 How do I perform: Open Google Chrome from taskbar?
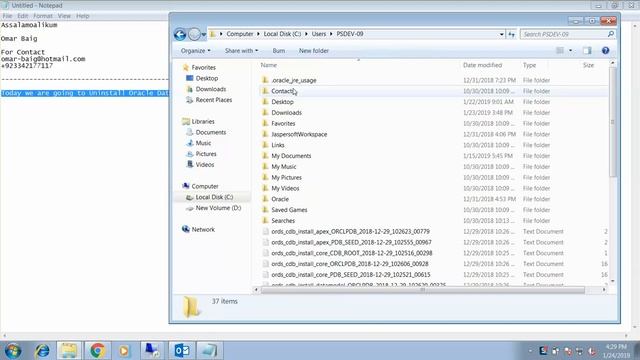[x=97, y=351]
